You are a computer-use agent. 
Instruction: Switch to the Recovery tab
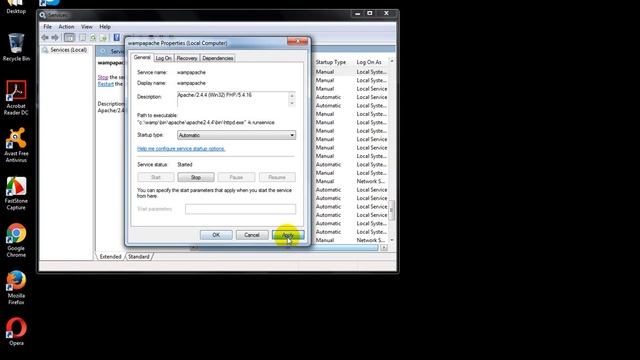(187, 58)
